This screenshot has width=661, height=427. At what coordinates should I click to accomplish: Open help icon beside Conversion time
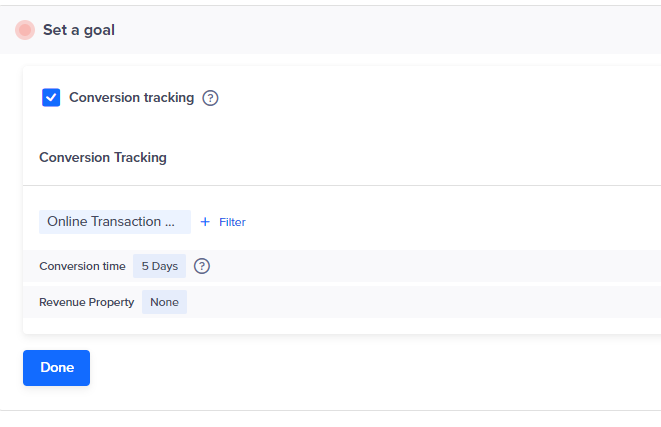click(x=202, y=266)
